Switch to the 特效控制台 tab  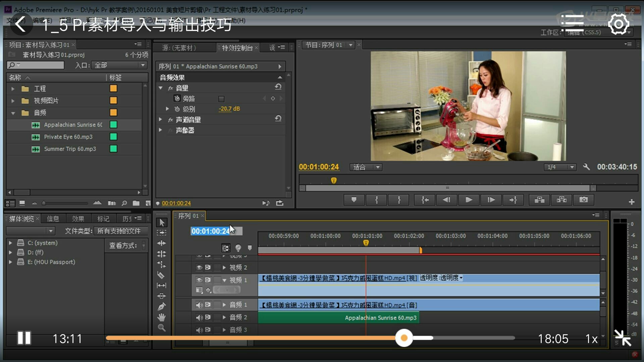pos(237,48)
